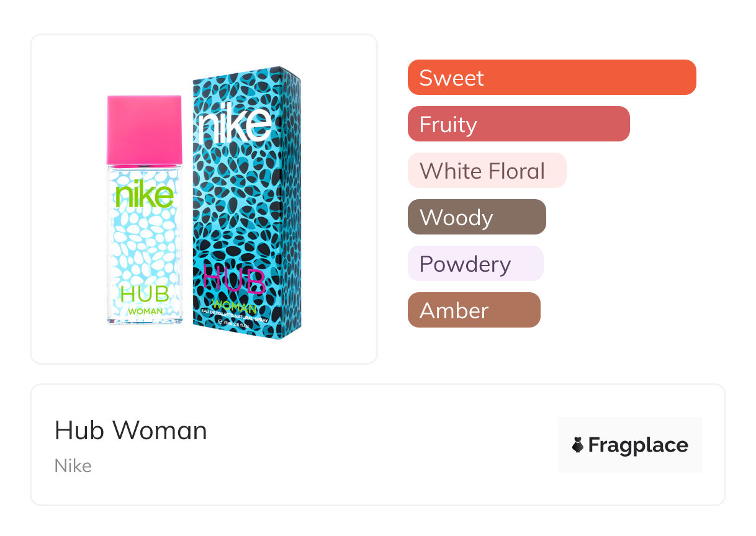Viewport: 756px width, 536px height.
Task: Click the Fragplace wordmark text
Action: click(638, 445)
